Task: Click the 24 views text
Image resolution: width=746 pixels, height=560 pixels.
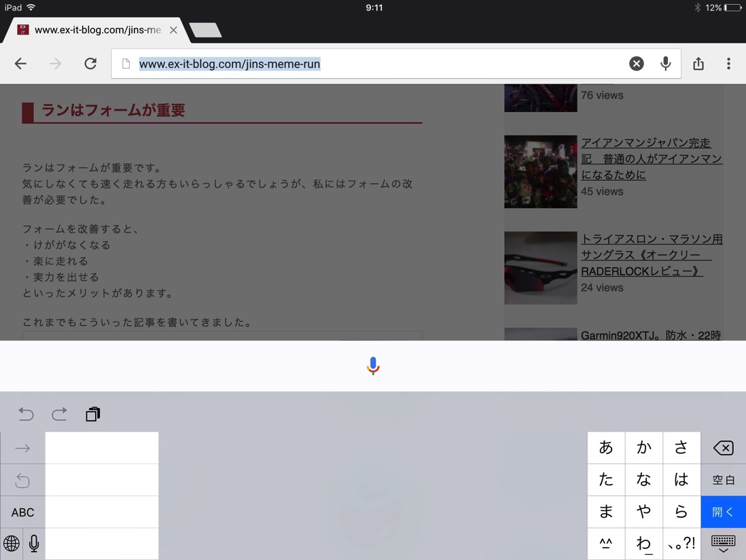Action: (602, 287)
